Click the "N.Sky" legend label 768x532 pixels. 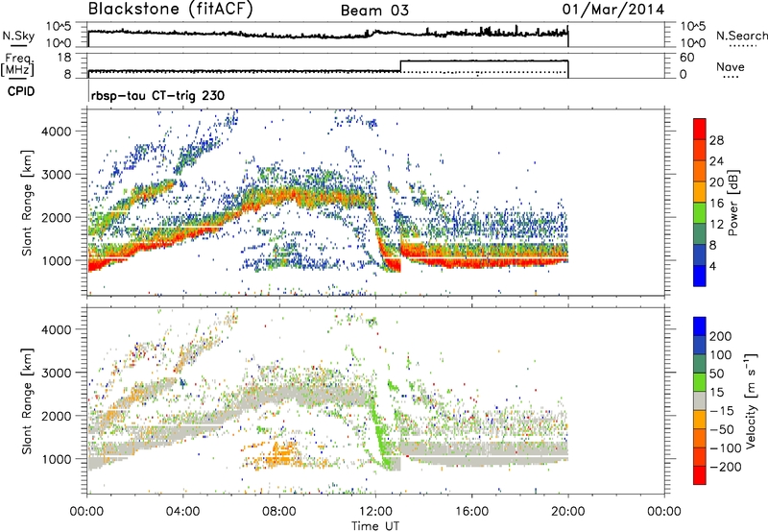coord(18,36)
